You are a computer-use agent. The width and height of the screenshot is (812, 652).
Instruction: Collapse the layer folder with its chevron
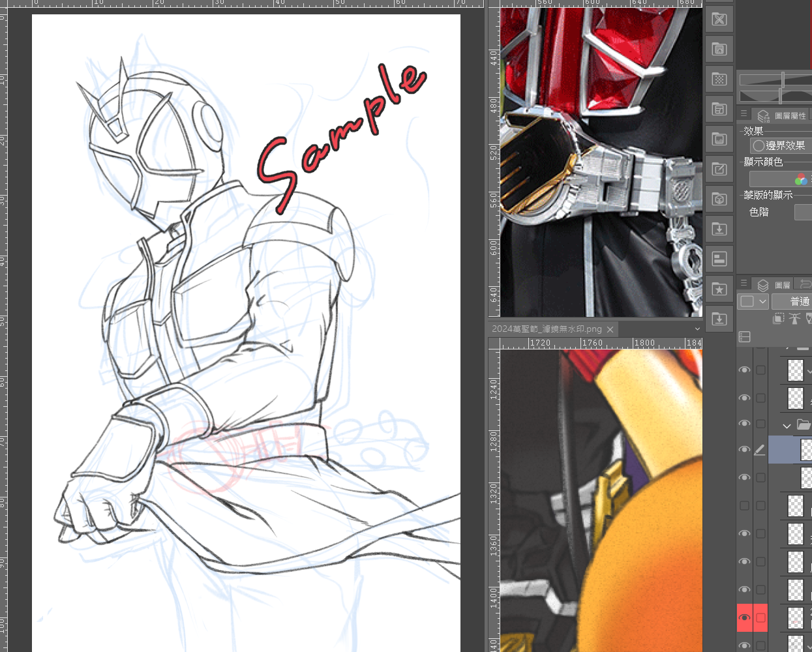[x=787, y=426]
